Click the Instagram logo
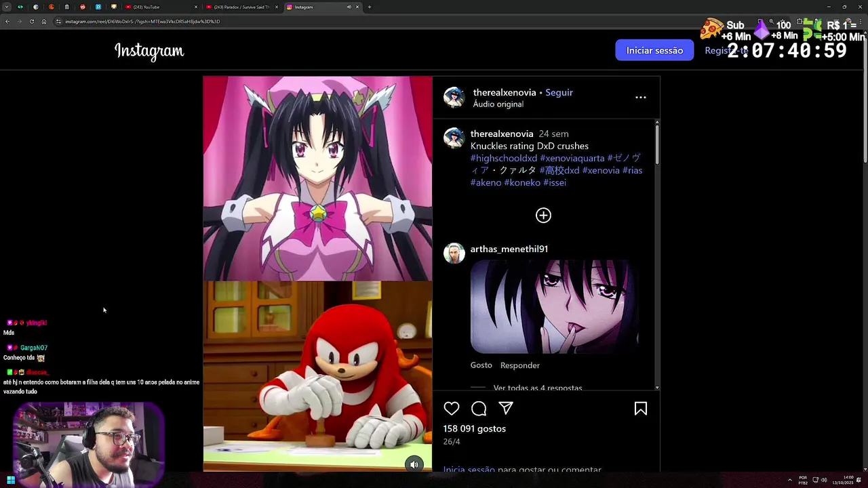The height and width of the screenshot is (488, 868). (149, 51)
